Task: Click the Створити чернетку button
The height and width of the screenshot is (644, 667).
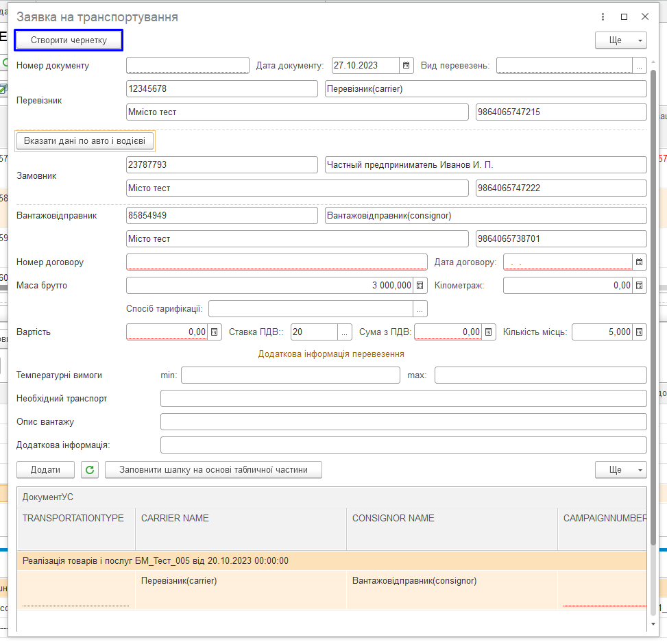Action: coord(69,40)
